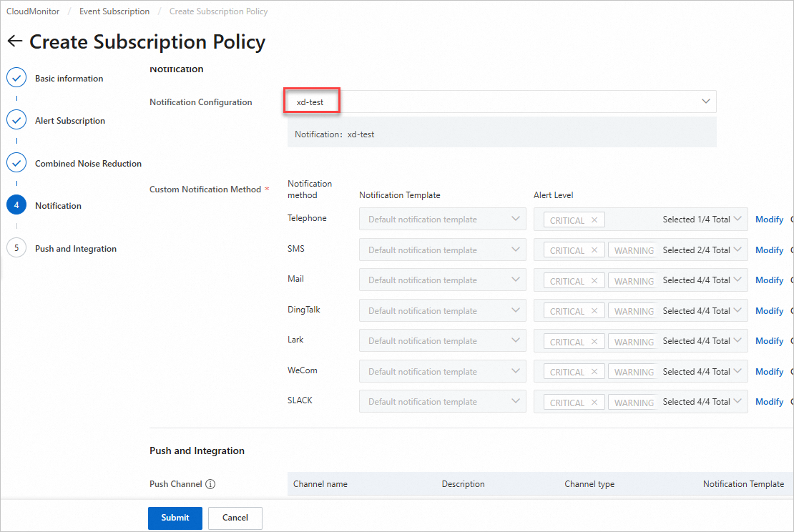Modify the SMS notification template

pos(769,250)
